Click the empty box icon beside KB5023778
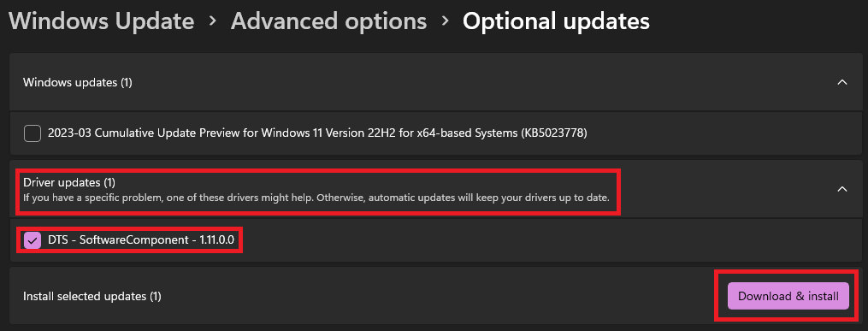The image size is (868, 331). click(32, 133)
